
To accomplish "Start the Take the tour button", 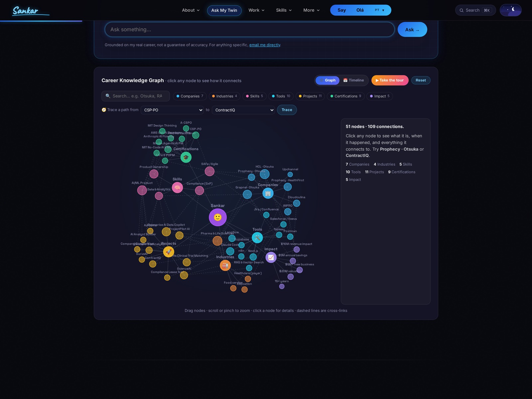I will click(x=390, y=80).
